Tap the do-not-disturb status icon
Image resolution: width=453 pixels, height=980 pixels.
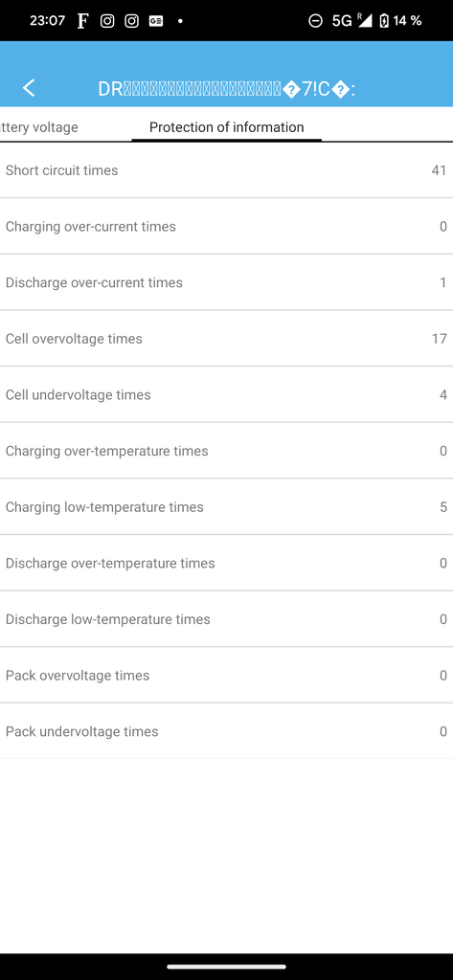[x=315, y=21]
